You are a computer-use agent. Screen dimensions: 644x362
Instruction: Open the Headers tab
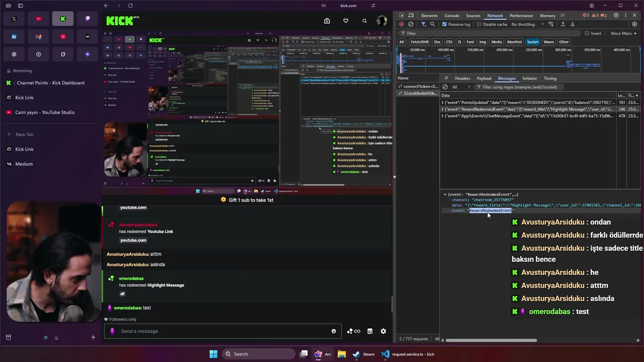point(462,78)
